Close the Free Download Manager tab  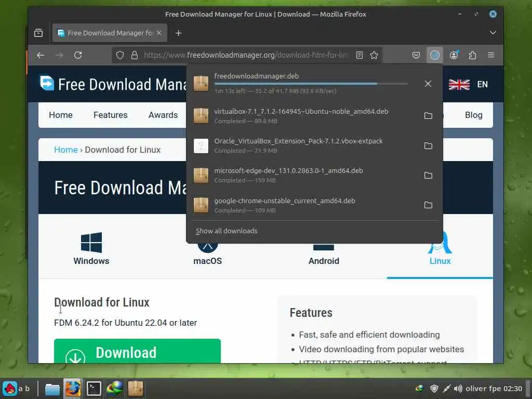coord(159,33)
